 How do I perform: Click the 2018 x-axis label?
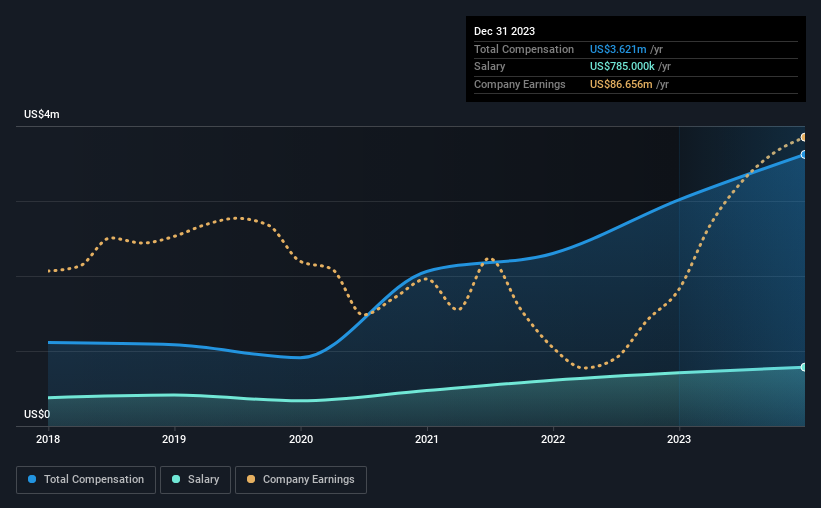click(x=48, y=439)
